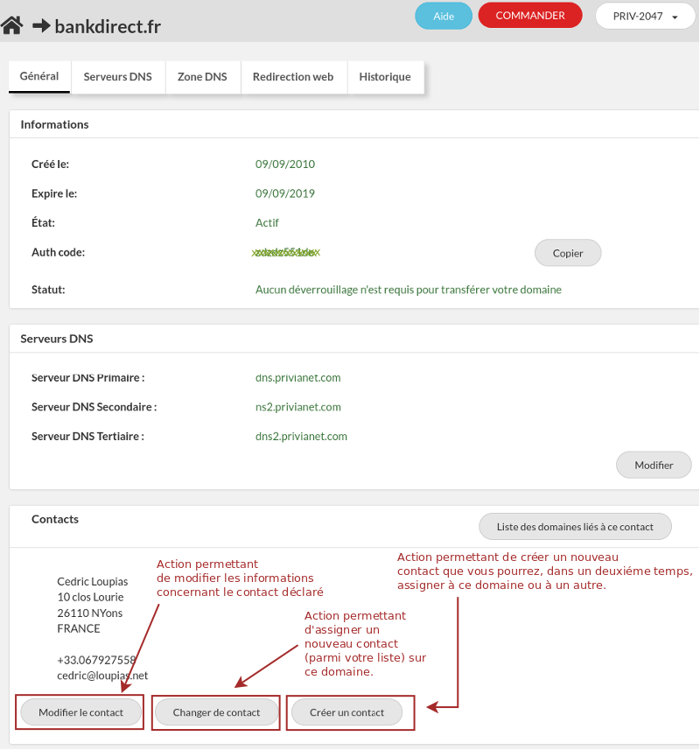The height and width of the screenshot is (750, 700).
Task: Click the FRANCE country line
Action: pos(79,628)
